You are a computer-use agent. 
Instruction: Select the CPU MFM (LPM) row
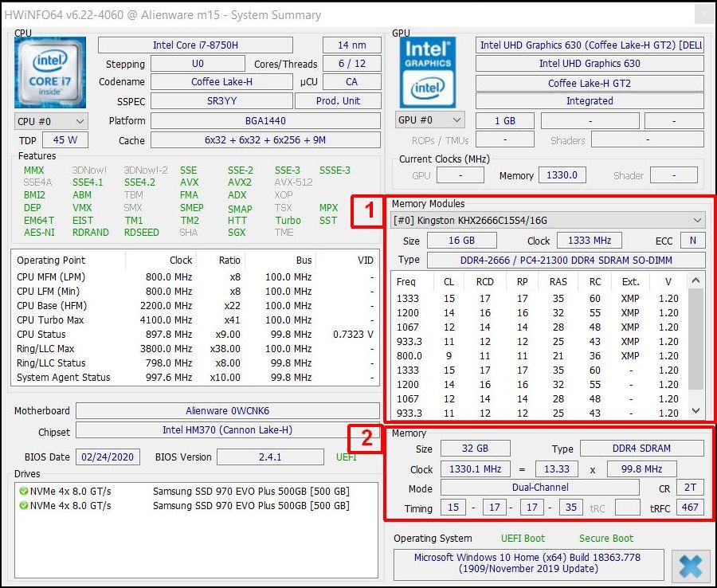coord(195,277)
